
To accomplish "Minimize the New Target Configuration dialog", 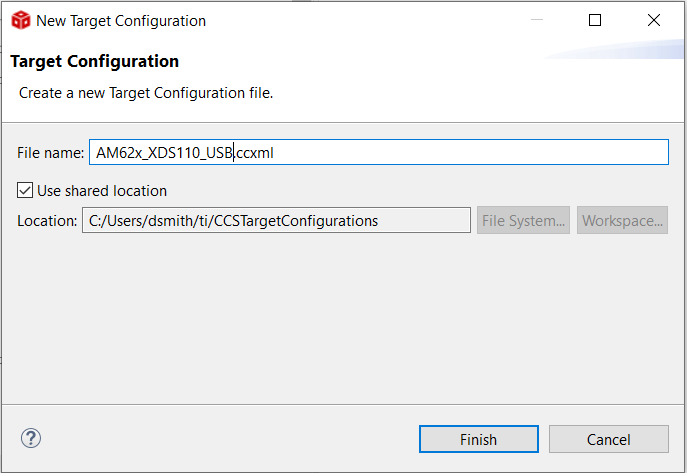I will tap(537, 20).
